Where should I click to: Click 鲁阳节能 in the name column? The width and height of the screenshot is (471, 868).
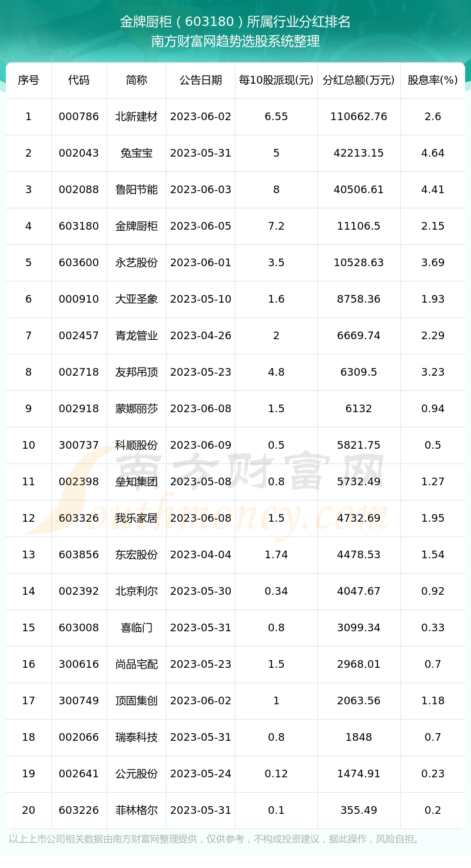(137, 190)
